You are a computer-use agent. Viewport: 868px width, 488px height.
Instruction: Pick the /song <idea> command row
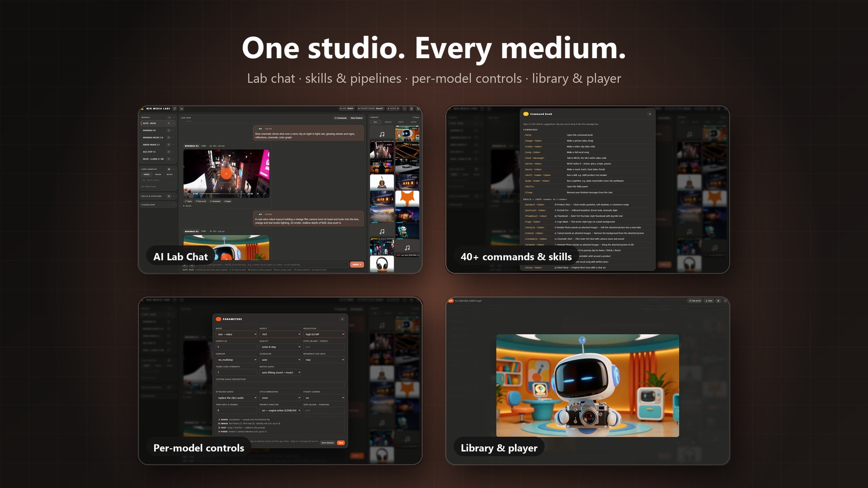pyautogui.click(x=587, y=152)
